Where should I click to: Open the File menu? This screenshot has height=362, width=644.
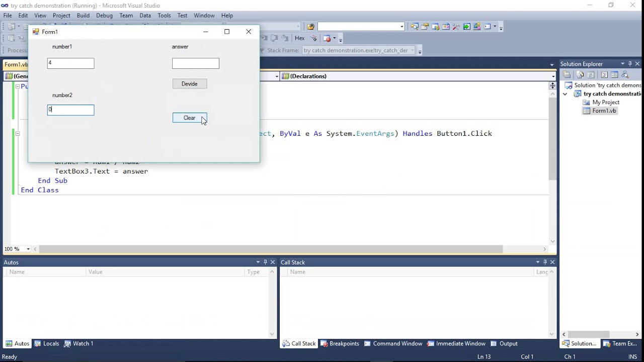8,16
